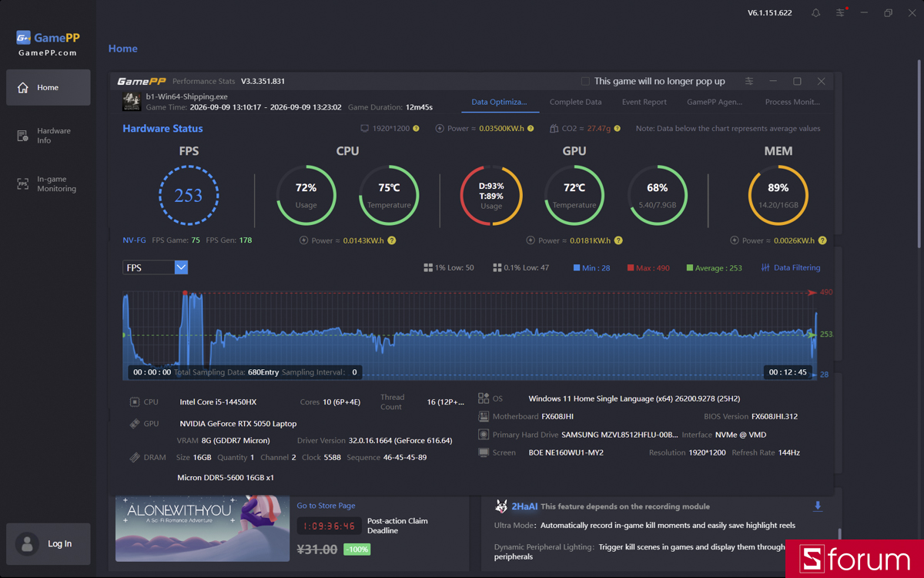
Task: Click the 2HaAI fox logo icon
Action: pyautogui.click(x=501, y=506)
